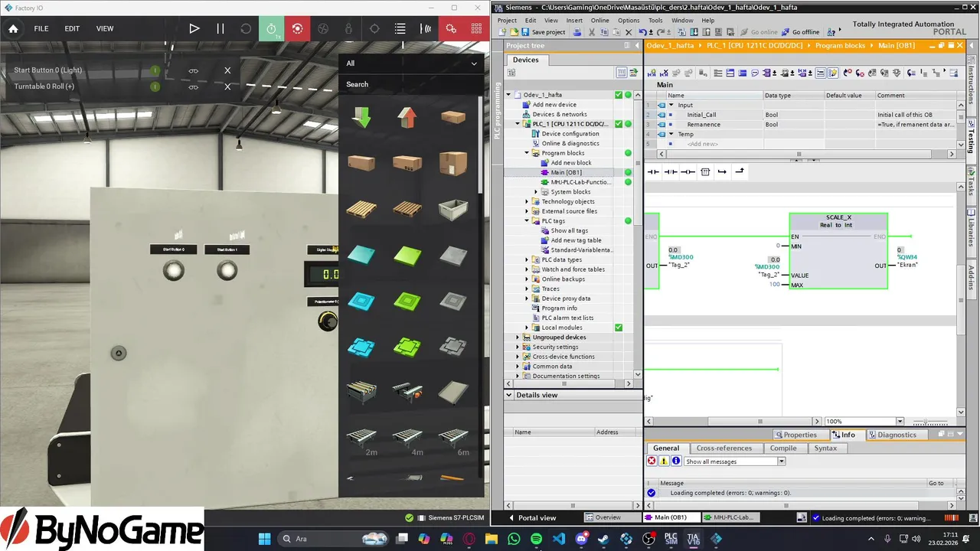This screenshot has height=551, width=980.
Task: Open the All parts category dropdown
Action: tap(411, 64)
